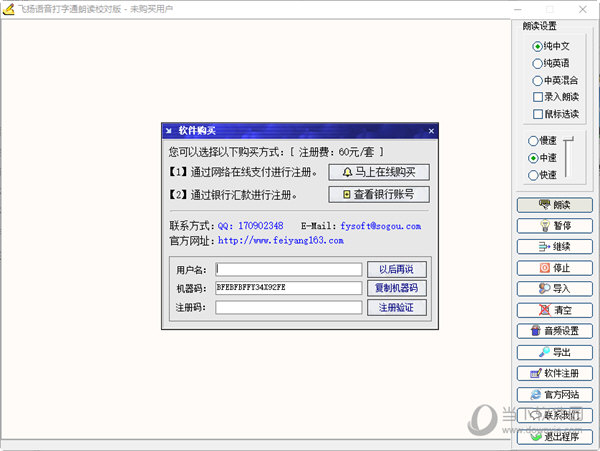Open email link fysoft@sogou.com
The height and width of the screenshot is (451, 600).
[381, 226]
